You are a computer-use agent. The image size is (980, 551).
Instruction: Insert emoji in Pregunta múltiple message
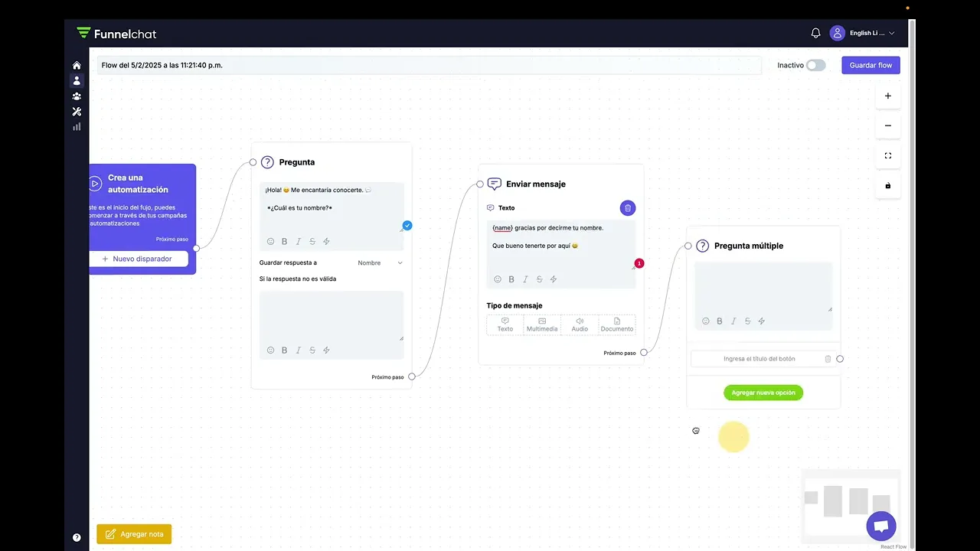pyautogui.click(x=706, y=321)
